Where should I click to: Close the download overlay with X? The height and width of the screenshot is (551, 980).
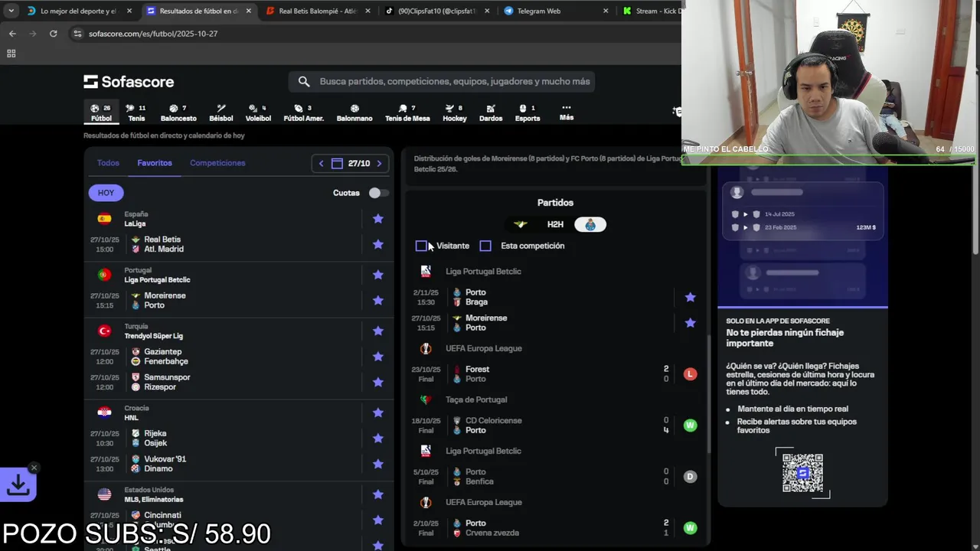pyautogui.click(x=34, y=468)
